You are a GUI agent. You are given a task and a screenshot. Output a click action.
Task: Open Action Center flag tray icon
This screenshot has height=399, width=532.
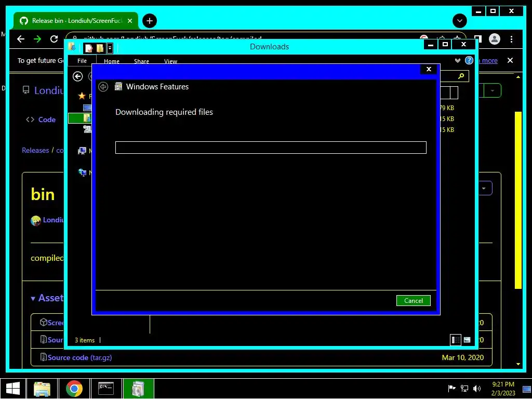[x=451, y=389]
